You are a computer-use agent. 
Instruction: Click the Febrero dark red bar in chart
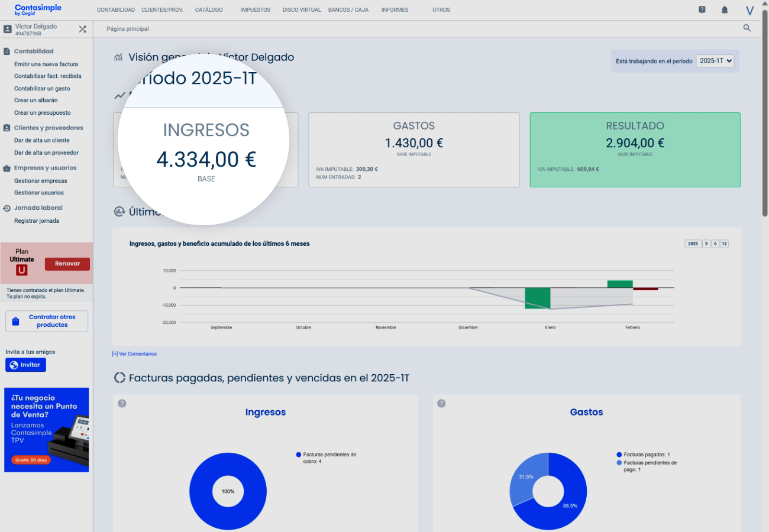(645, 289)
